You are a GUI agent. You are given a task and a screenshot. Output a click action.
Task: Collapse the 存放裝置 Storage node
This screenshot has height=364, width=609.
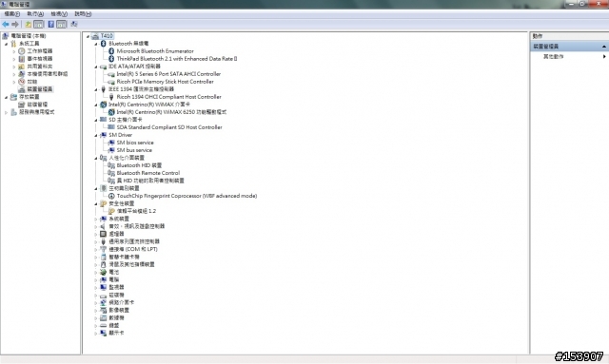tap(7, 97)
